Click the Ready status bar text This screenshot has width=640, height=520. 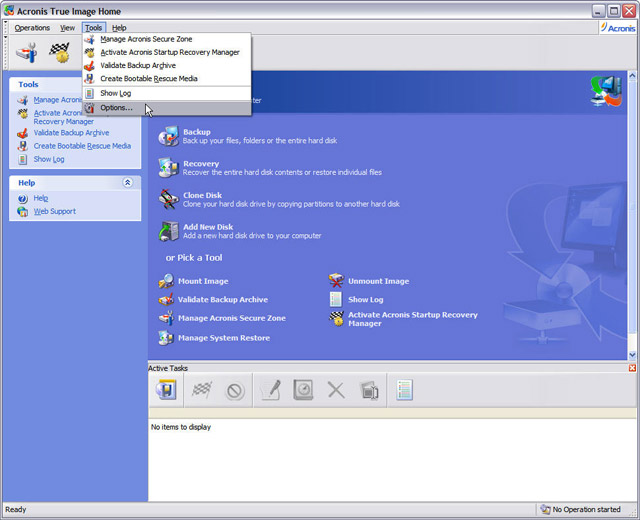pyautogui.click(x=16, y=509)
